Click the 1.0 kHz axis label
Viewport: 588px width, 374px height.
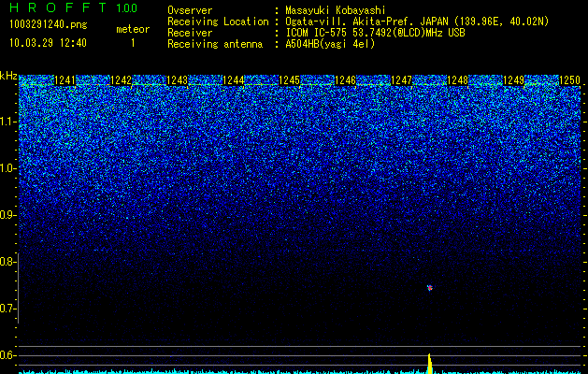tap(7, 168)
